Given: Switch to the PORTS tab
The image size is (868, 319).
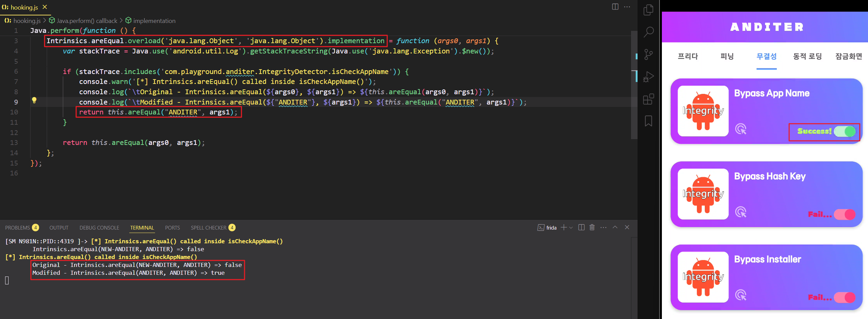Looking at the screenshot, I should [173, 228].
